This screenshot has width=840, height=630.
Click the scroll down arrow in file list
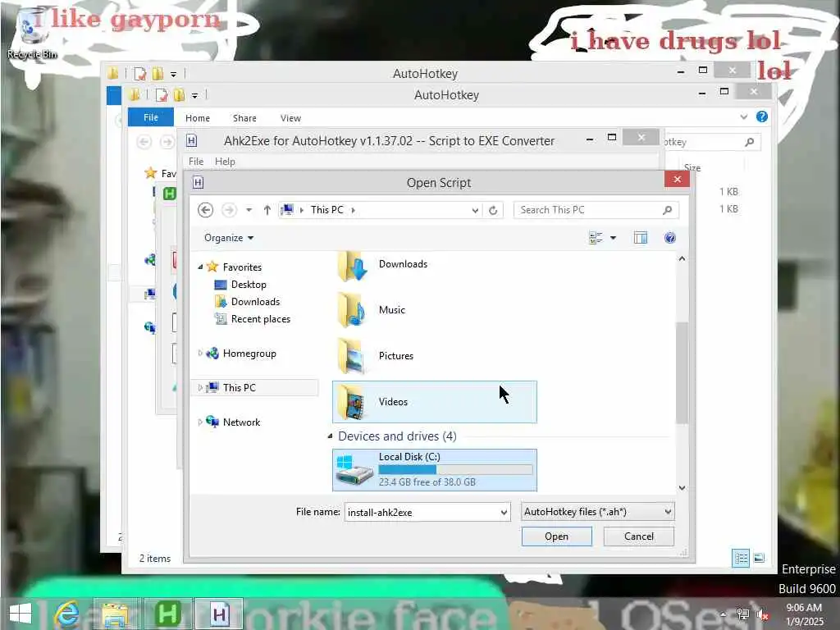click(682, 488)
